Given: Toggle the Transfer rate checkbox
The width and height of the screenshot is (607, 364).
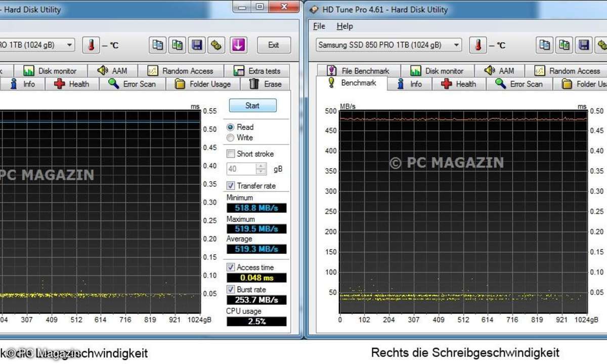Looking at the screenshot, I should click(x=231, y=186).
